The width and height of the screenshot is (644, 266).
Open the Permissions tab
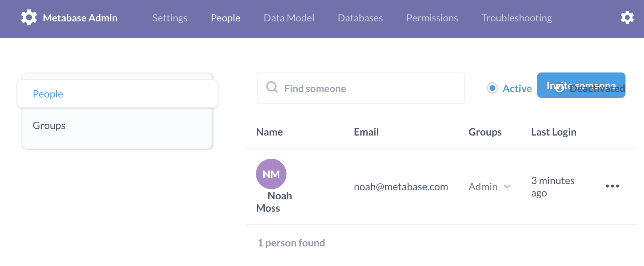click(432, 18)
